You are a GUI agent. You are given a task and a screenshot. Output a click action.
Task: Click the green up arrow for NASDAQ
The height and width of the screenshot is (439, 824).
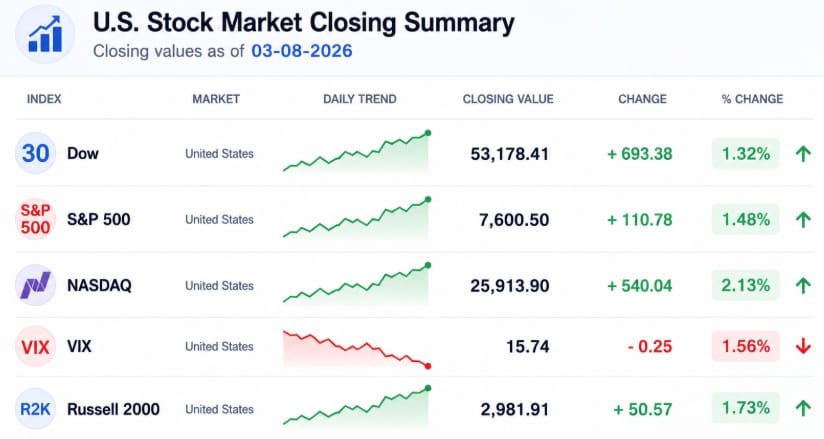803,285
